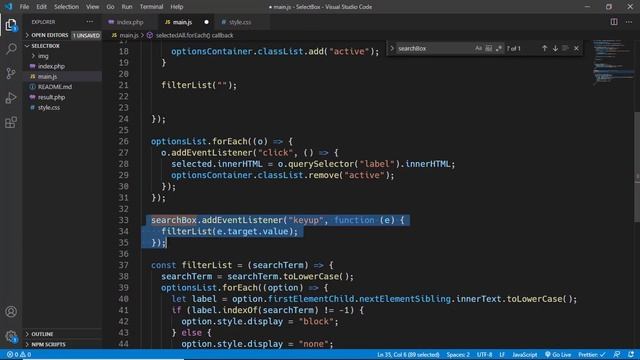Open the Explorer view in activity bar
This screenshot has height=360, width=640.
tap(11, 25)
